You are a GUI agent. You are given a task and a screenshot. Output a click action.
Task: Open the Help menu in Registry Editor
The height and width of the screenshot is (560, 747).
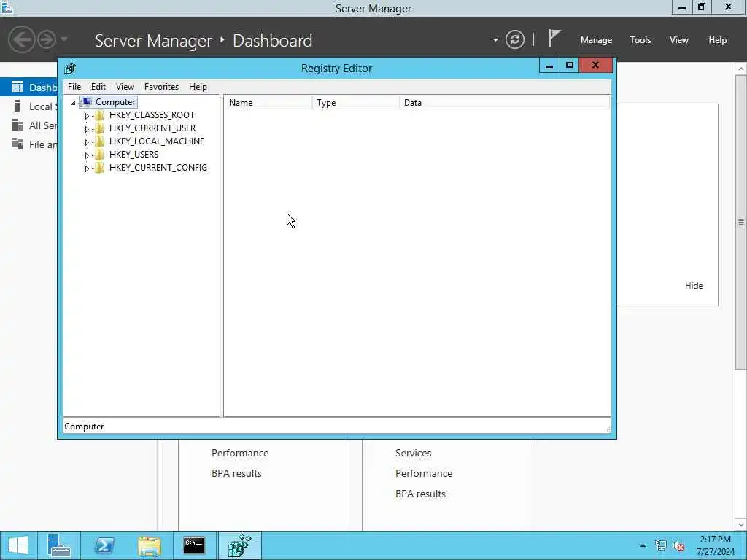(198, 87)
